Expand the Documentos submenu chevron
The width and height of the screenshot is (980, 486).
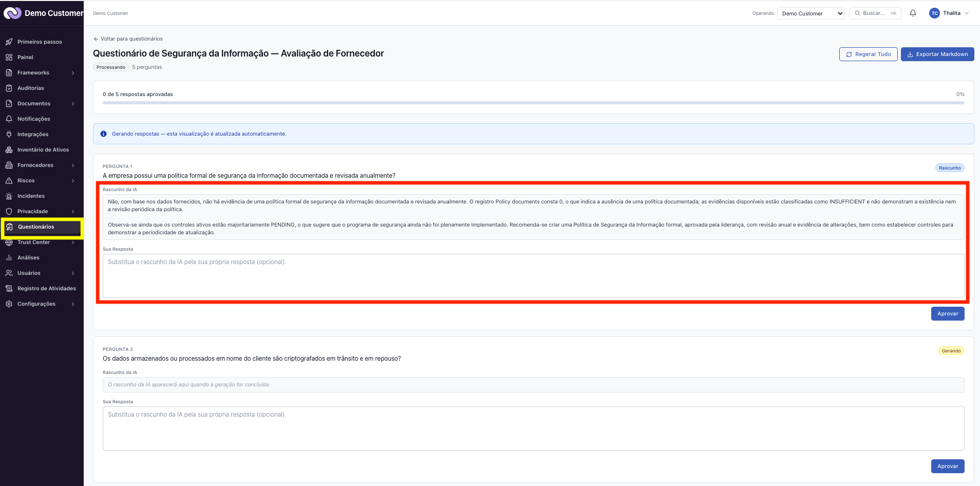point(73,104)
